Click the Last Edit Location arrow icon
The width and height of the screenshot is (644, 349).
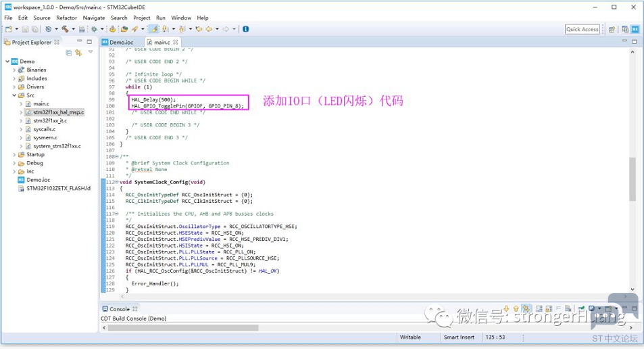199,29
